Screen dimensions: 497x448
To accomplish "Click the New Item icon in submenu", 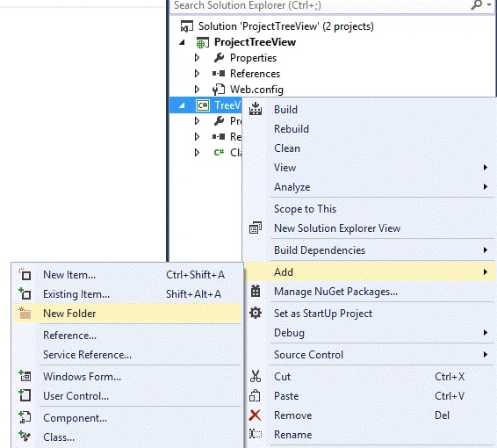I will [x=25, y=275].
